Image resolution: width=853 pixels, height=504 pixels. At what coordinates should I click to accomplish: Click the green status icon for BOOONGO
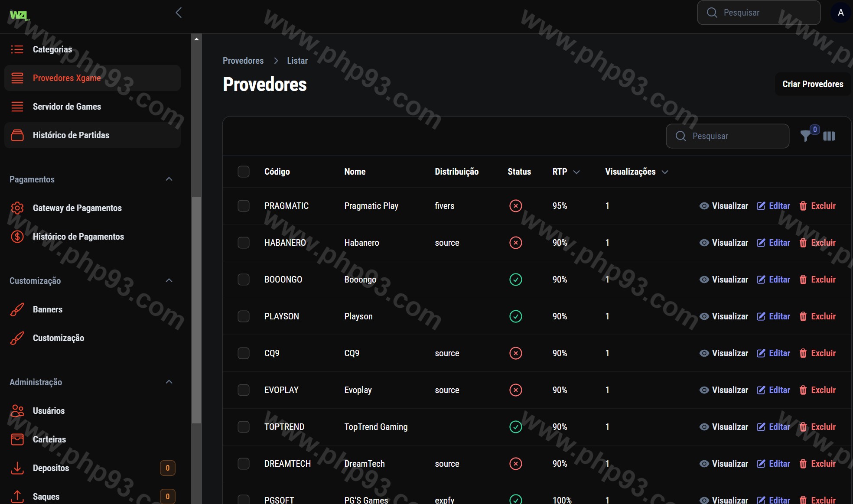(515, 280)
